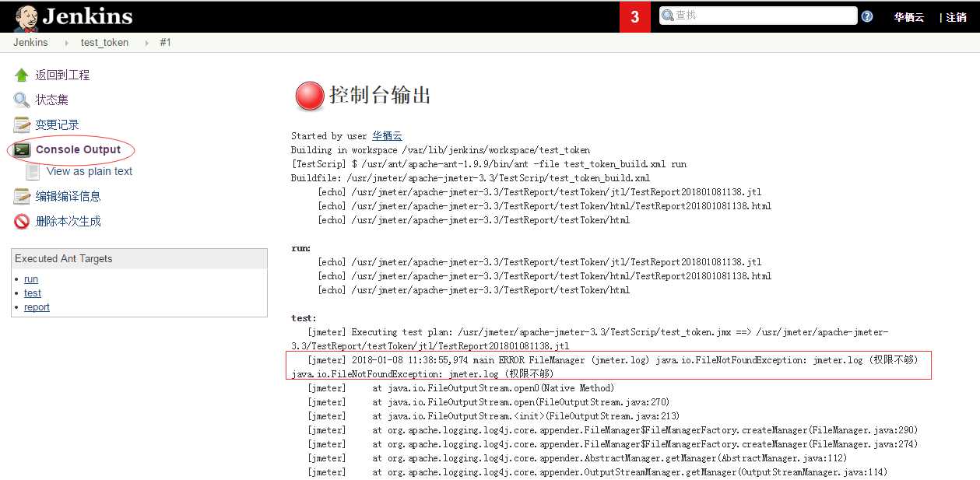
Task: Click the Console Output terminal icon
Action: point(22,149)
